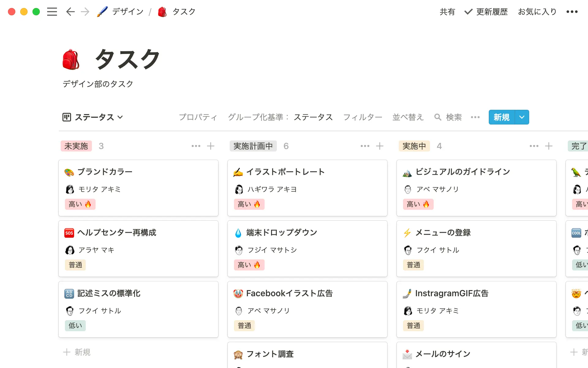Click the back navigation arrow

pyautogui.click(x=70, y=12)
